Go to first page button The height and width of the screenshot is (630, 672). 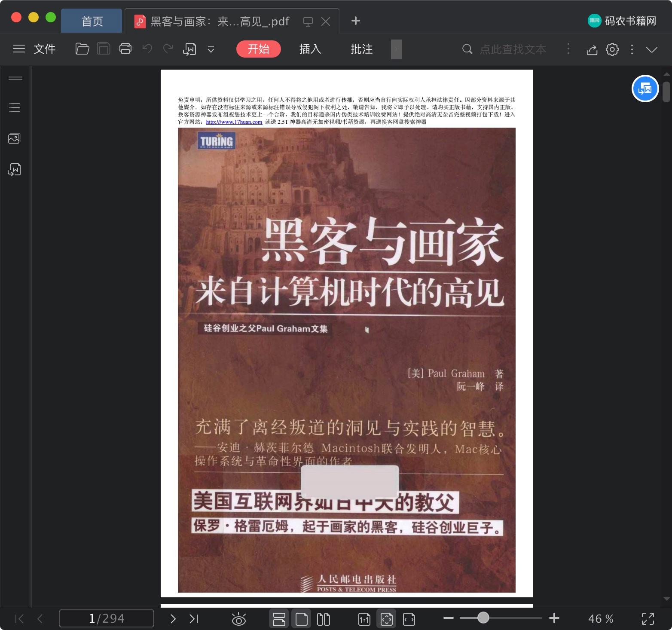19,618
